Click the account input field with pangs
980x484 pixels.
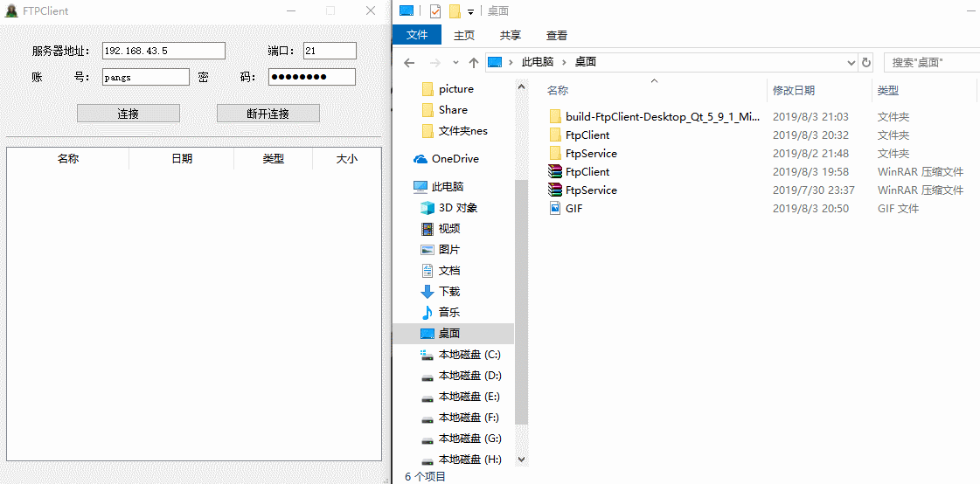pos(146,77)
